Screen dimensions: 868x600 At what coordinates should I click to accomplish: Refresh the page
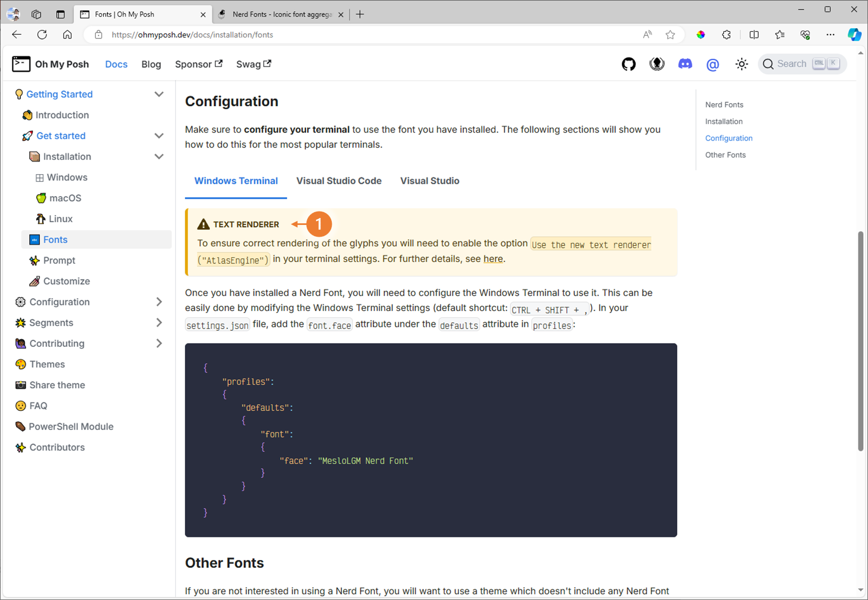[42, 35]
